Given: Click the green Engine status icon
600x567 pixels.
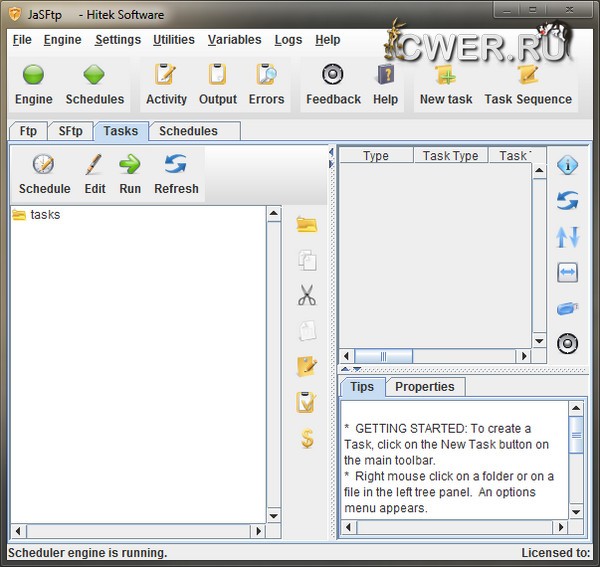Looking at the screenshot, I should point(33,74).
